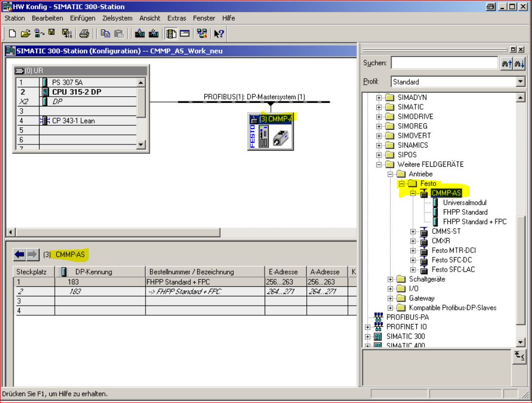532x403 pixels.
Task: Click the Save and Compile toolbar icon
Action: point(66,33)
